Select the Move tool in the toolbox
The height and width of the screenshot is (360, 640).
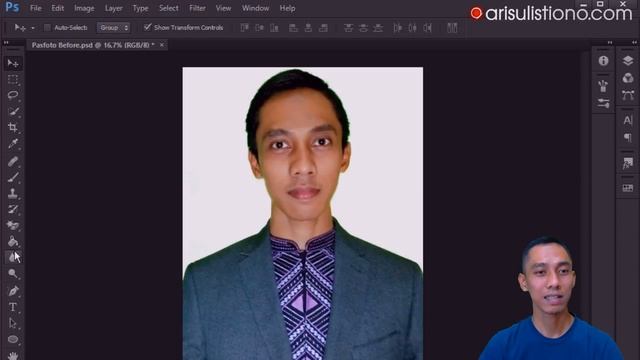point(13,63)
